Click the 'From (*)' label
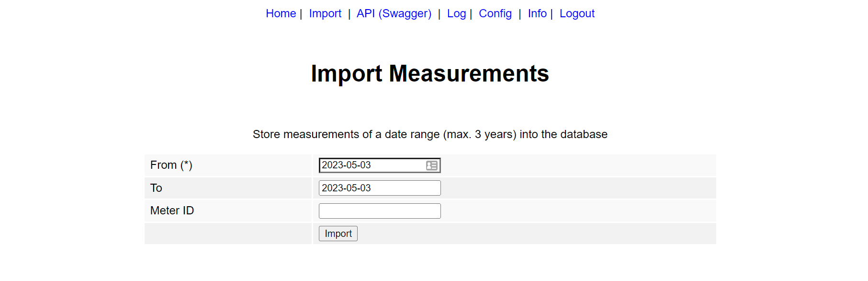The width and height of the screenshot is (868, 281). point(171,165)
